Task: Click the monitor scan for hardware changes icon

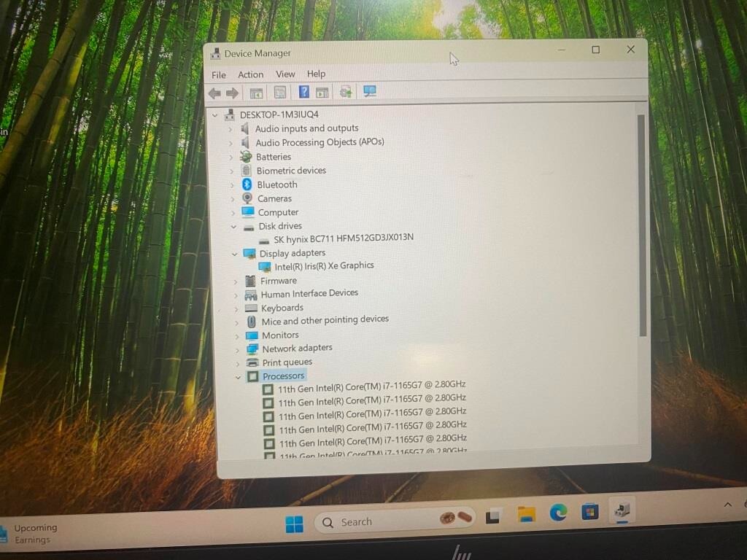Action: pyautogui.click(x=370, y=90)
